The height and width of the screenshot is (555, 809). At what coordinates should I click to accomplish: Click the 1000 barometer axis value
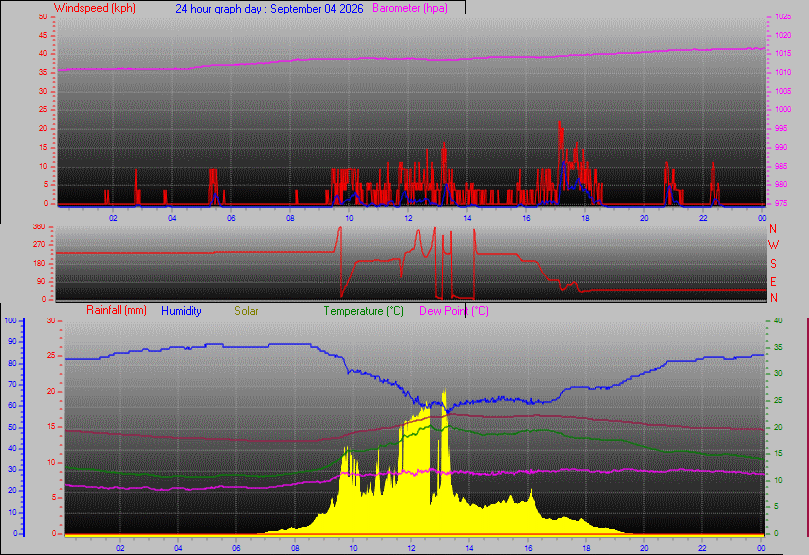click(x=783, y=109)
